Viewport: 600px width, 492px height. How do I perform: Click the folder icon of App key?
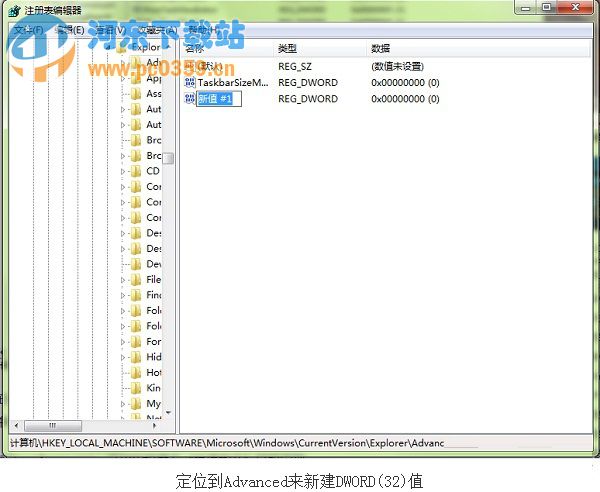click(136, 78)
